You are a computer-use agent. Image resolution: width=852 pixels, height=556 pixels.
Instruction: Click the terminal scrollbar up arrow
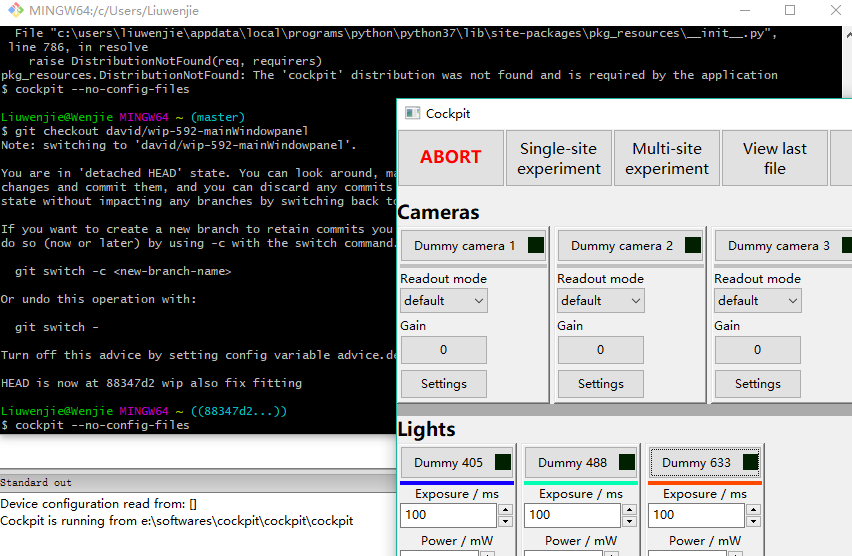848,34
